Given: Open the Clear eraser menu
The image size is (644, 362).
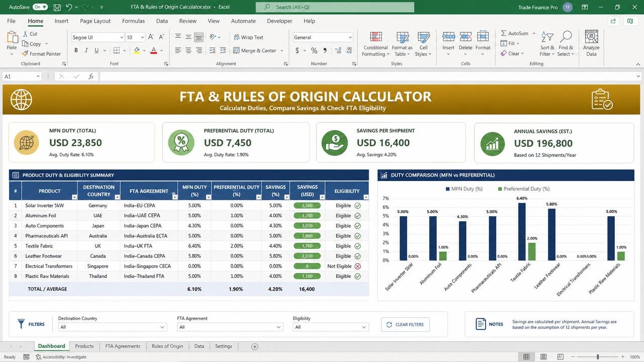Looking at the screenshot, I should [x=512, y=53].
